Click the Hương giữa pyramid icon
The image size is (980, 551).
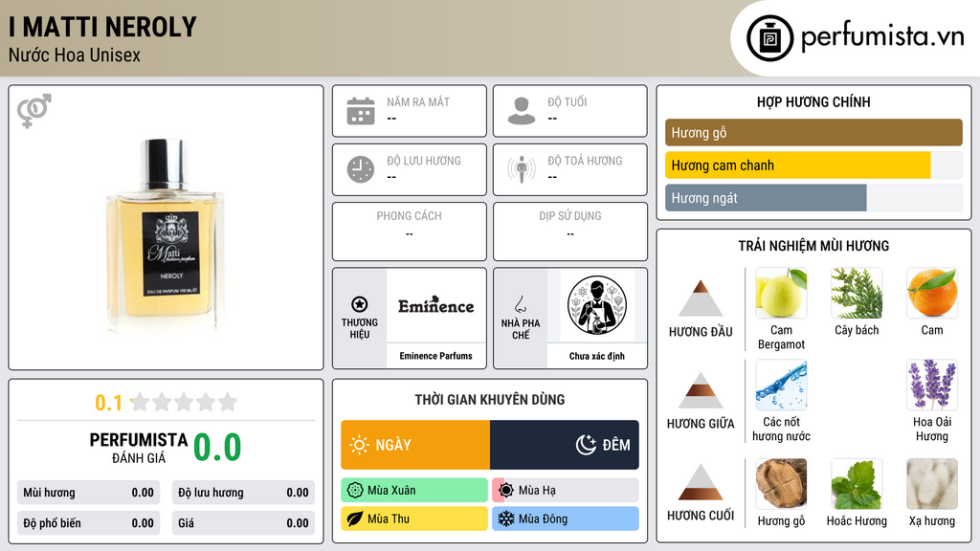click(701, 390)
